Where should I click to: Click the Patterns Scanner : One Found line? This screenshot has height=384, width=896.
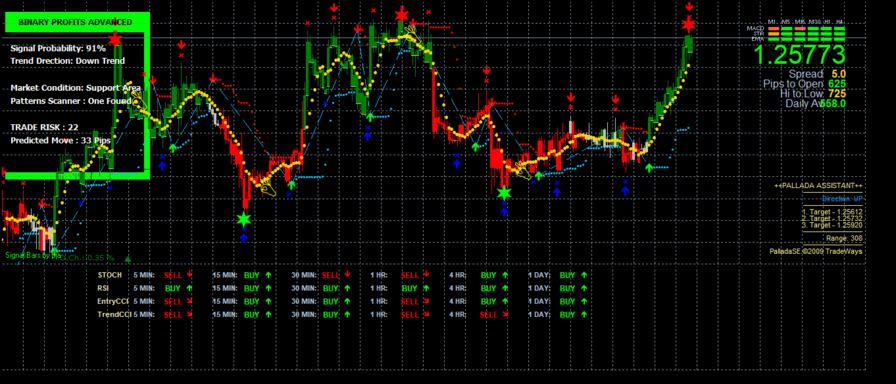coord(71,101)
